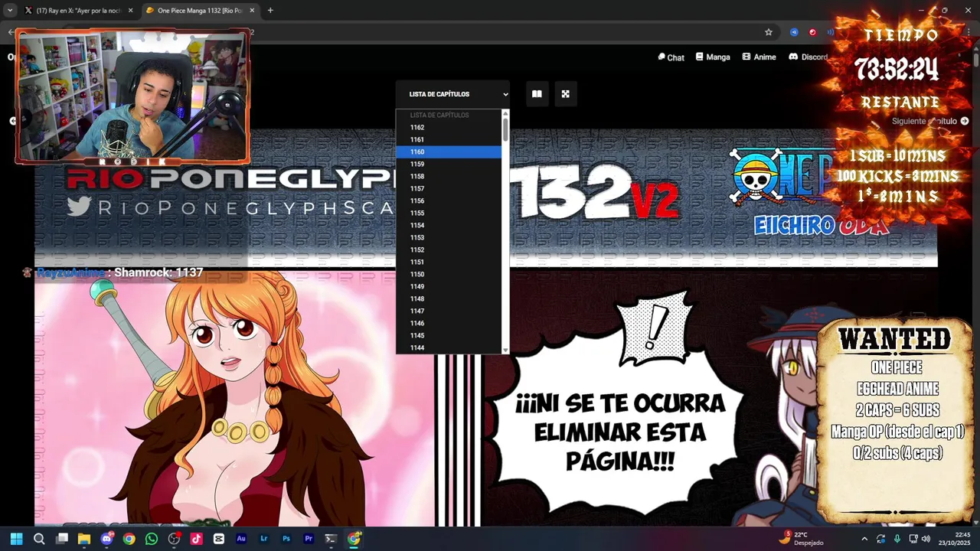The image size is (980, 551).
Task: Open Task View on the taskbar
Action: [62, 539]
